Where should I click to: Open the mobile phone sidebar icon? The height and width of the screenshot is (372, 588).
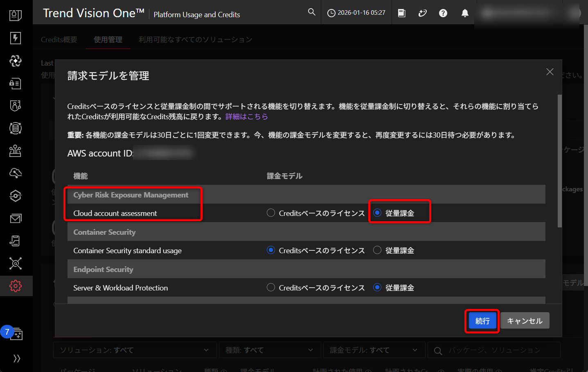pos(16,241)
